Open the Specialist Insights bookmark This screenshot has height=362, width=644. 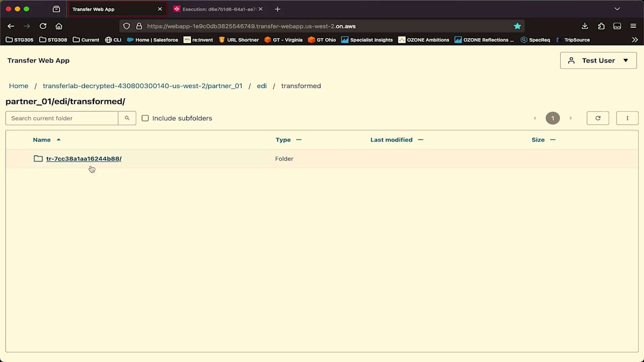click(367, 40)
